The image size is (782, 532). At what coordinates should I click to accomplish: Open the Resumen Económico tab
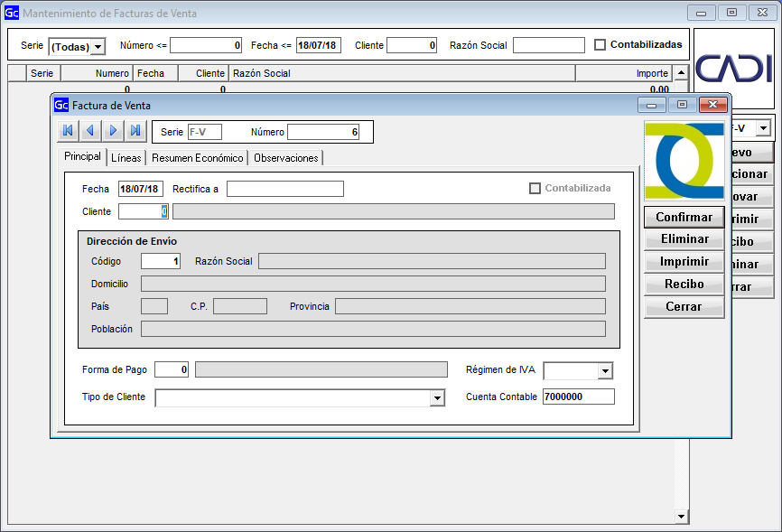point(197,158)
